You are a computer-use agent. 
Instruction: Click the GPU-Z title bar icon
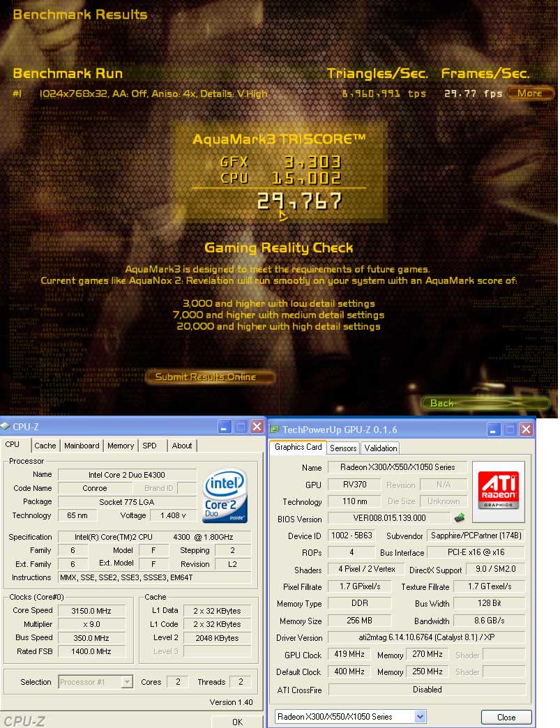click(274, 430)
